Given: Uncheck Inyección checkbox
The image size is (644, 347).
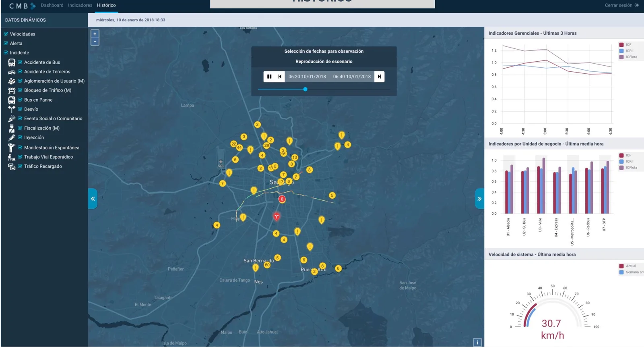Looking at the screenshot, I should click(20, 137).
